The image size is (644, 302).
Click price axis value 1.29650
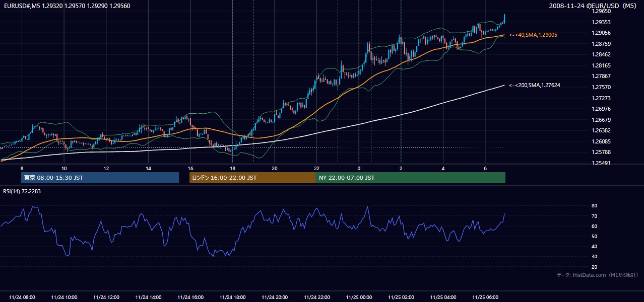tap(601, 11)
